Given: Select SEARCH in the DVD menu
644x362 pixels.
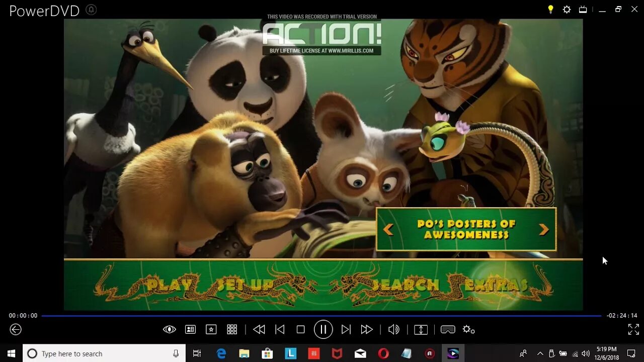Looking at the screenshot, I should point(406,286).
